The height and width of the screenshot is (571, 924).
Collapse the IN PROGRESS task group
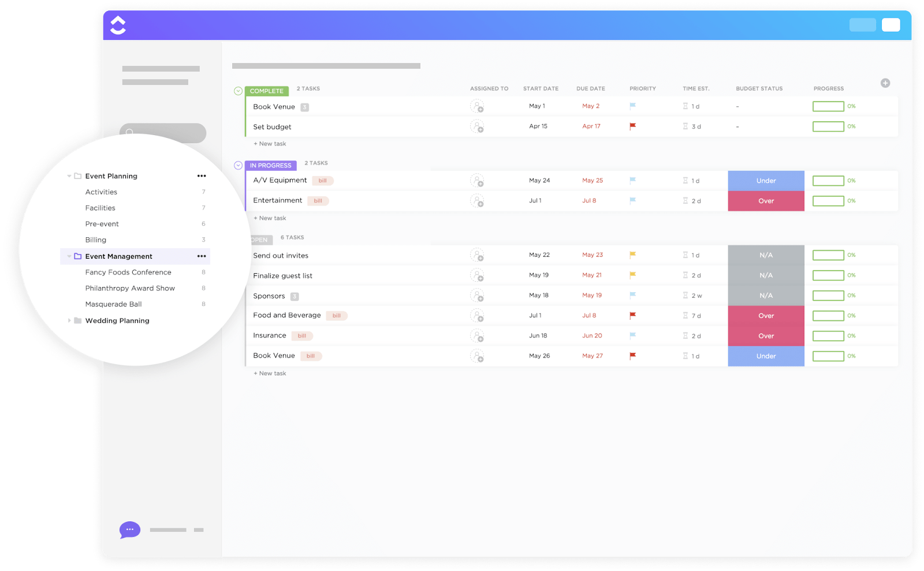(x=238, y=165)
